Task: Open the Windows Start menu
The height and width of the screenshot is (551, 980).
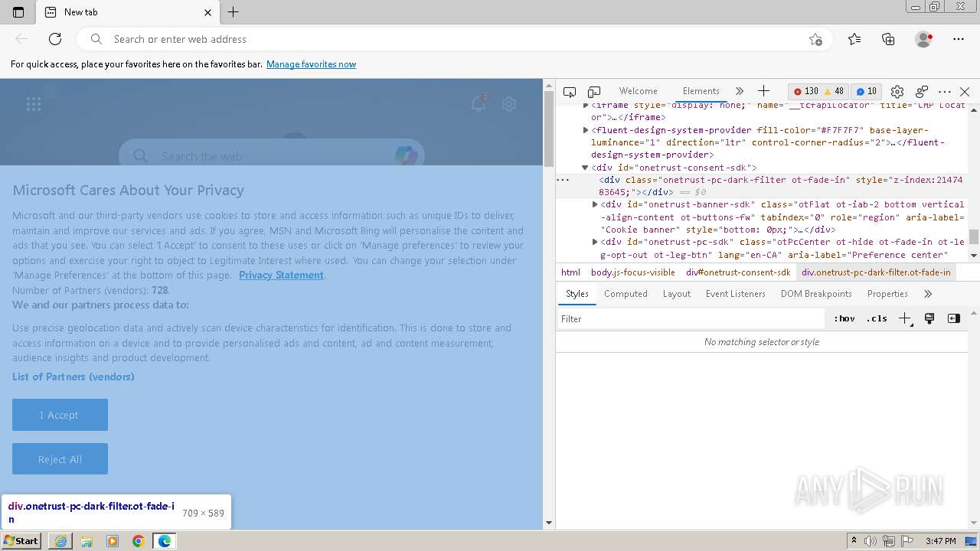Action: [21, 541]
